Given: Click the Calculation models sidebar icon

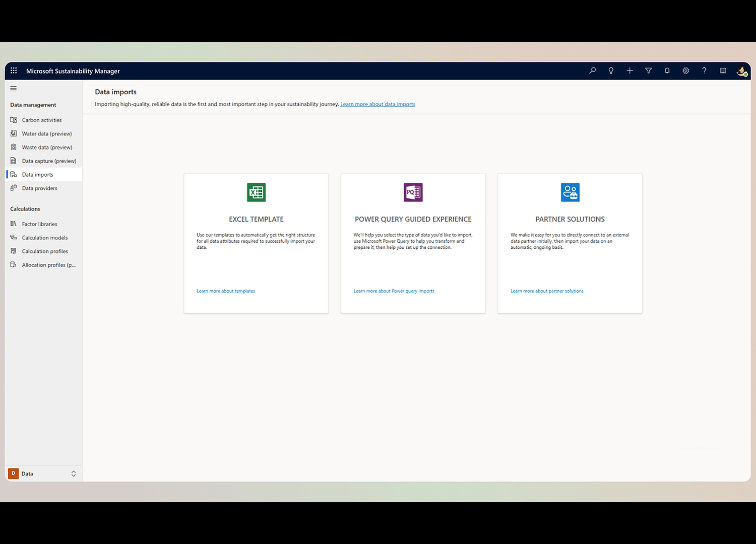Looking at the screenshot, I should click(14, 237).
